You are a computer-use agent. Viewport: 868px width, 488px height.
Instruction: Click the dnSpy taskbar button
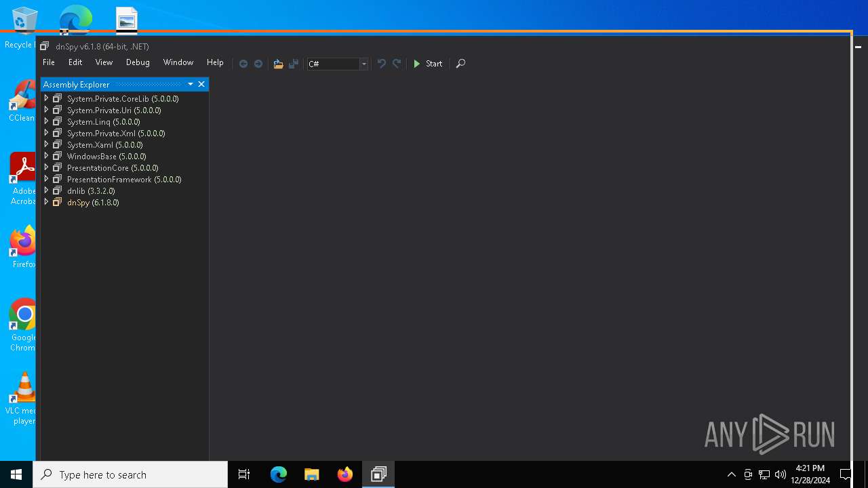pos(378,474)
